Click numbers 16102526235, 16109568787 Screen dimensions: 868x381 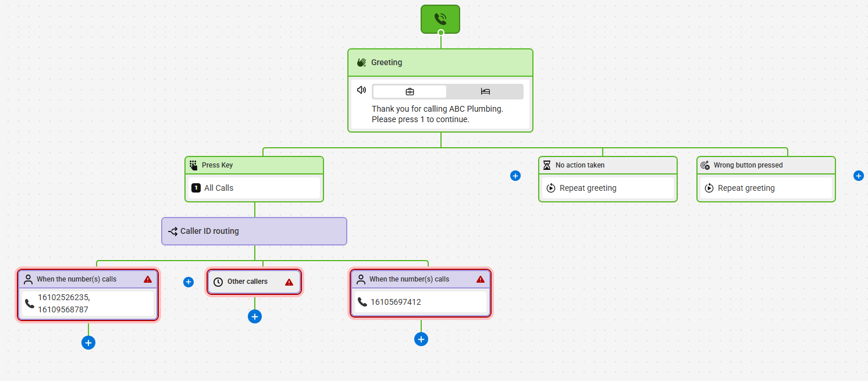click(x=64, y=303)
